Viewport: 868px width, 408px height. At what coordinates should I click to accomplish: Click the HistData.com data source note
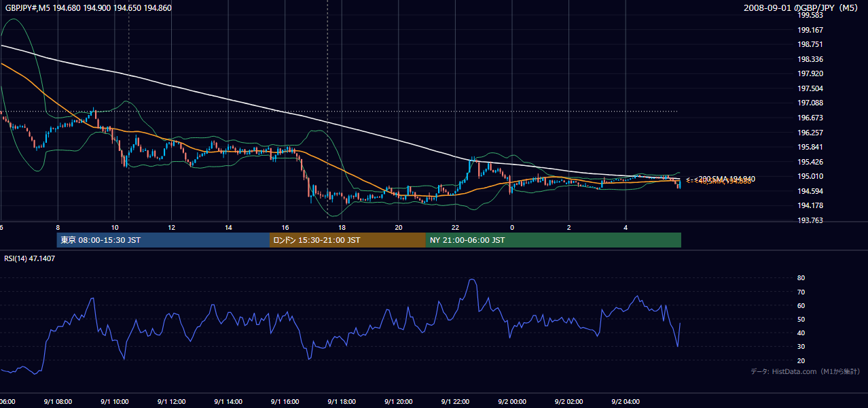click(806, 371)
